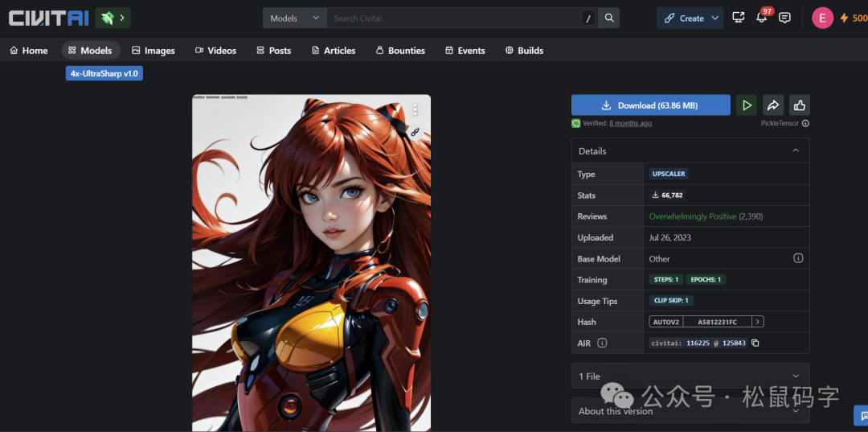Open the Bounties tab
868x432 pixels.
401,51
